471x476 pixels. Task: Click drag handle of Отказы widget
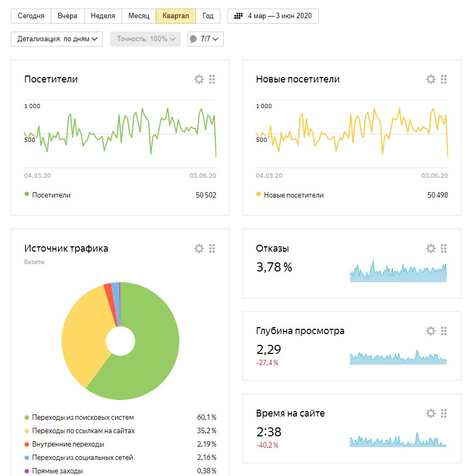(x=444, y=248)
